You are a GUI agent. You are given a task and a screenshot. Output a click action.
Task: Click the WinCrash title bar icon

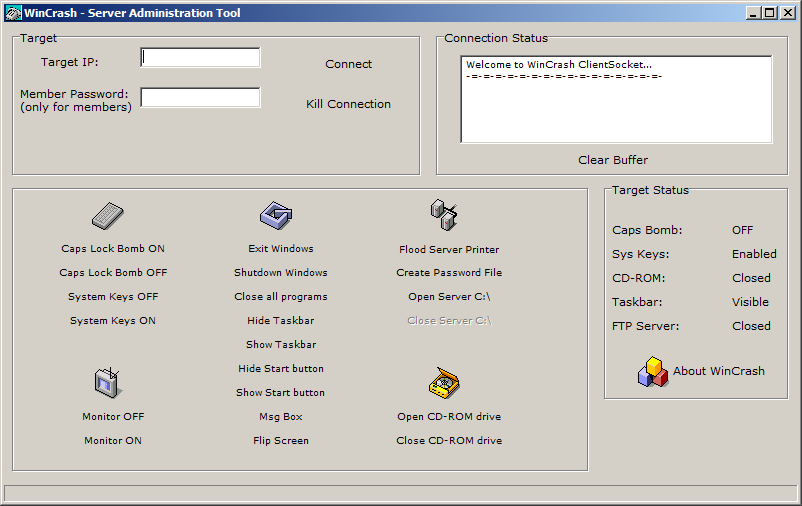14,14
